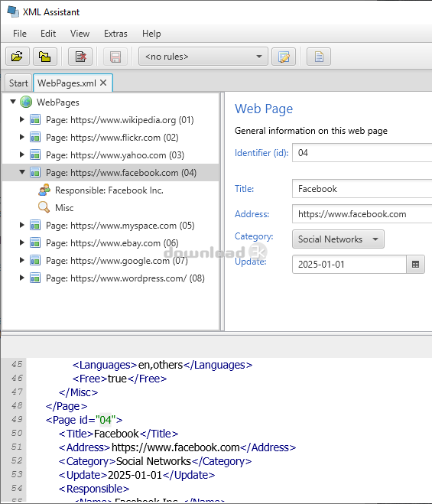Collapse the facebook.com (04) page node
The height and width of the screenshot is (504, 432).
22,172
